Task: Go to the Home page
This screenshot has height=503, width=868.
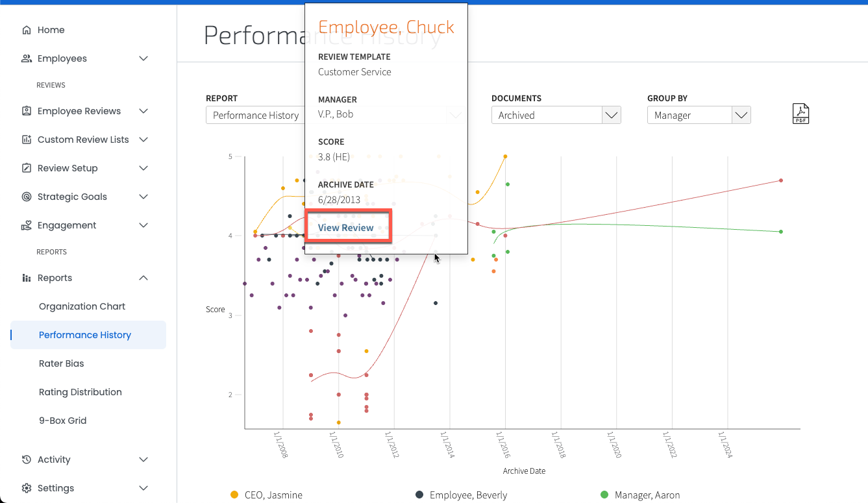Action: point(51,30)
